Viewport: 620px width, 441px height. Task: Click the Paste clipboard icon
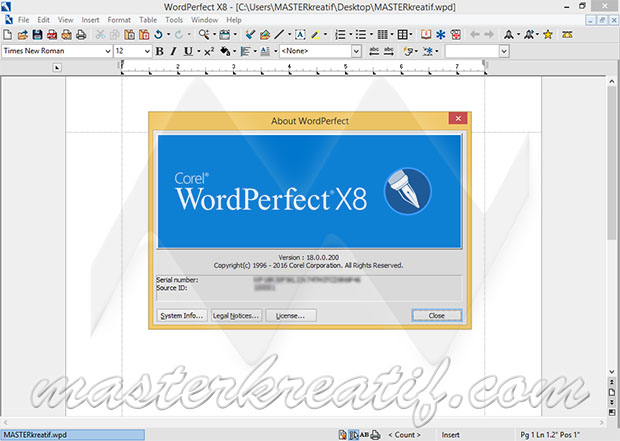[129, 35]
